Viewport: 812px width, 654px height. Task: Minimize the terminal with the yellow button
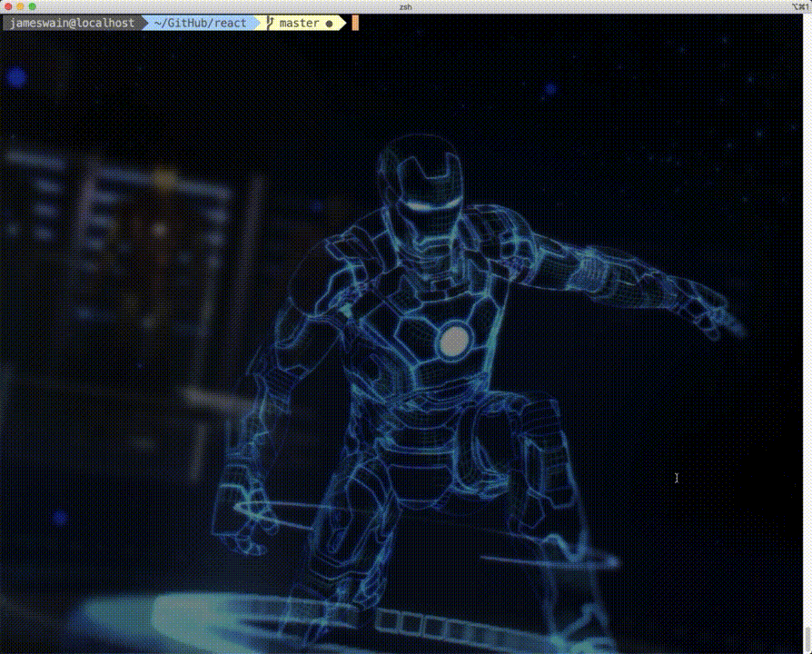[x=20, y=6]
